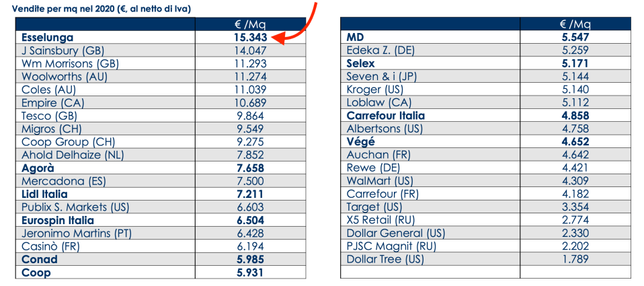The width and height of the screenshot is (644, 286).
Task: Click the Coop value 5.931
Action: pyautogui.click(x=249, y=273)
